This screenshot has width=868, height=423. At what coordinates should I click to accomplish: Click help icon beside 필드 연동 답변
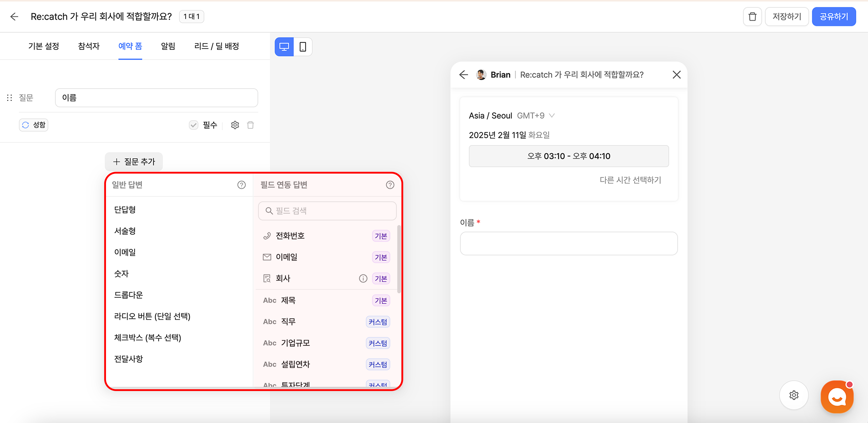click(390, 185)
